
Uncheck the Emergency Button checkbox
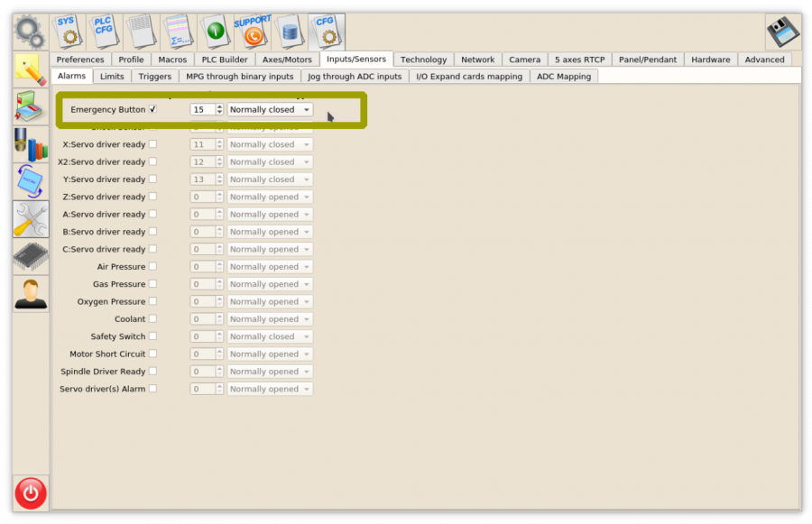tap(152, 109)
